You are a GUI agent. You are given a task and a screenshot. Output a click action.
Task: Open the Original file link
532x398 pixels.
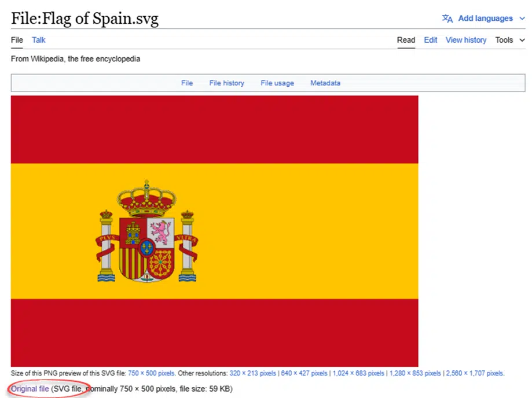click(x=30, y=389)
